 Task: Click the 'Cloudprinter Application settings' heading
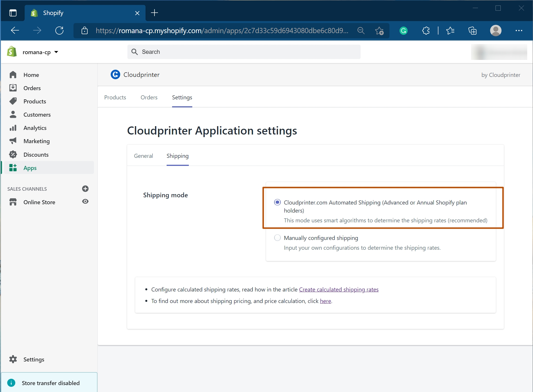point(212,131)
